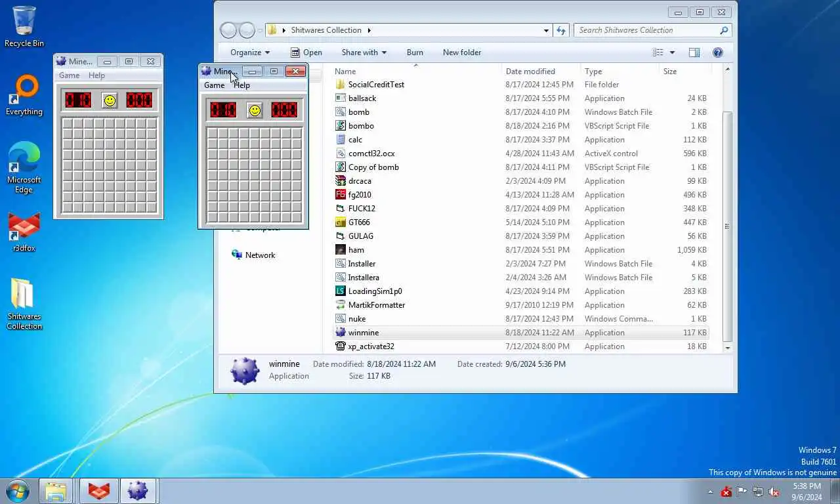Image resolution: width=840 pixels, height=504 pixels.
Task: Click the Explorer Back navigation button
Action: tap(228, 30)
